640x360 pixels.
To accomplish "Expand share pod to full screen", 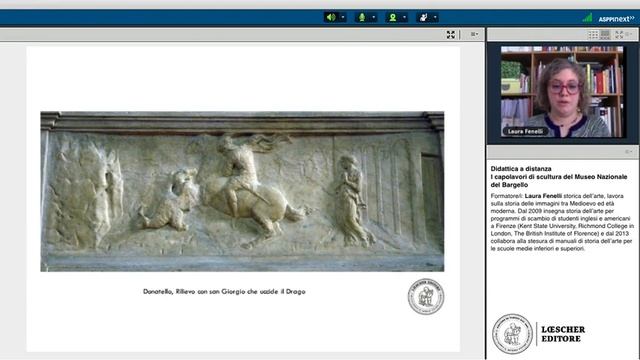I will coord(451,35).
